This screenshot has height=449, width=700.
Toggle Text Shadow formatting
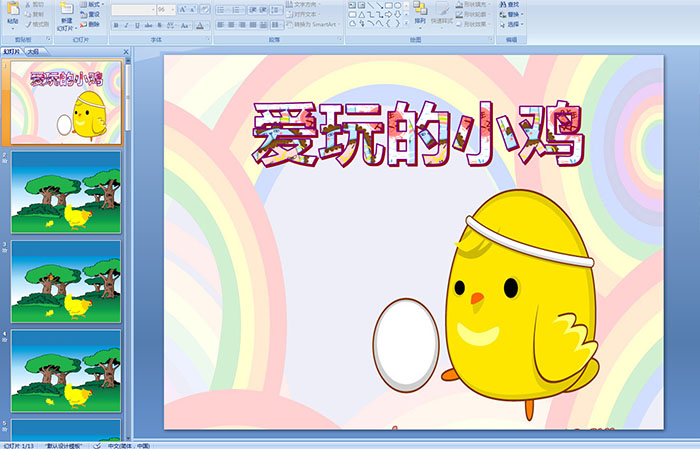point(159,25)
